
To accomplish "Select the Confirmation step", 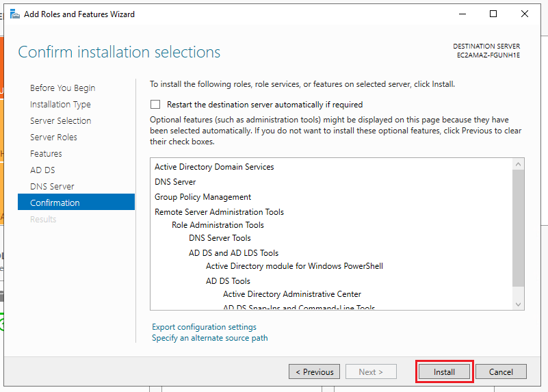I will (x=76, y=202).
